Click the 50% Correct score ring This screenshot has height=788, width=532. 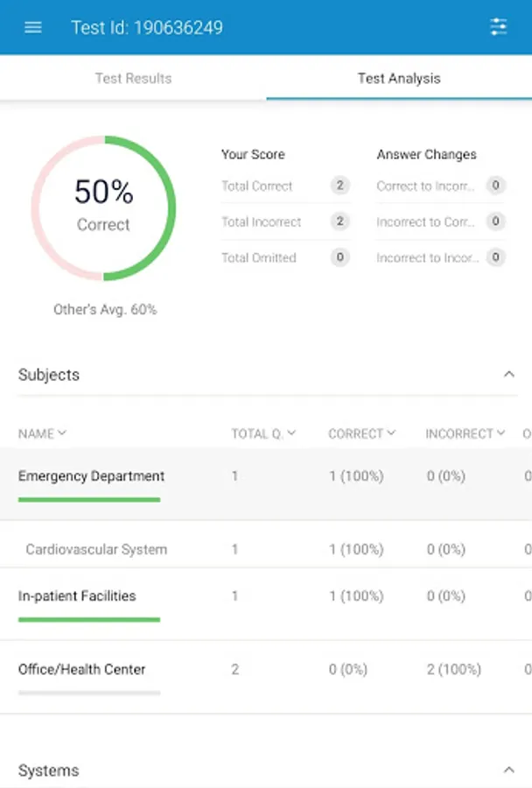(x=103, y=208)
